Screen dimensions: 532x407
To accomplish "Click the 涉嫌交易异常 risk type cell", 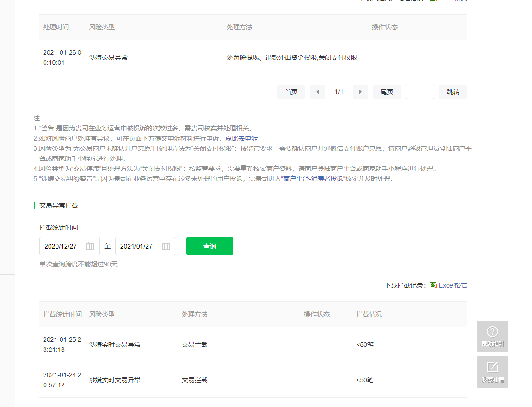I will tap(108, 58).
